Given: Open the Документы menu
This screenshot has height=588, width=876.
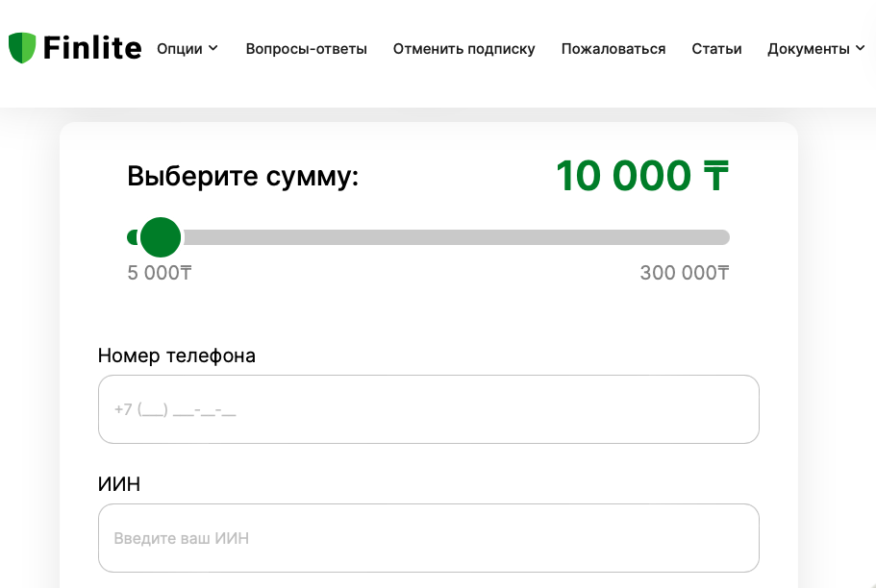Looking at the screenshot, I should [808, 49].
